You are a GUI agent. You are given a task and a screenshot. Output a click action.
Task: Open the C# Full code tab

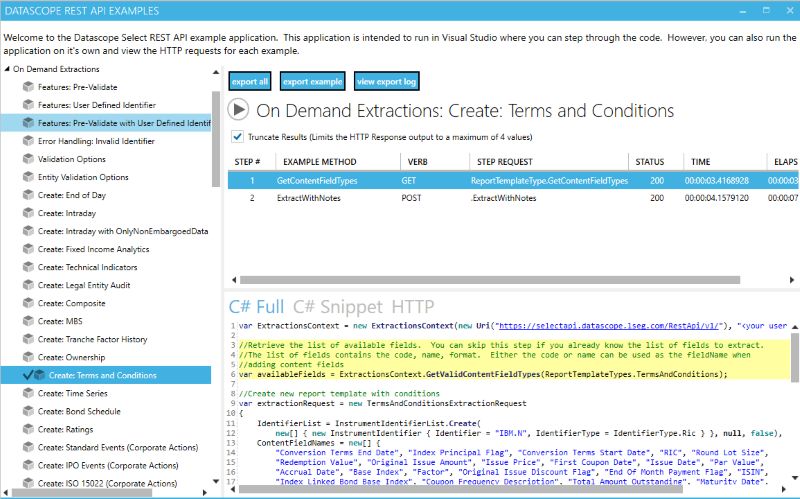[256, 306]
